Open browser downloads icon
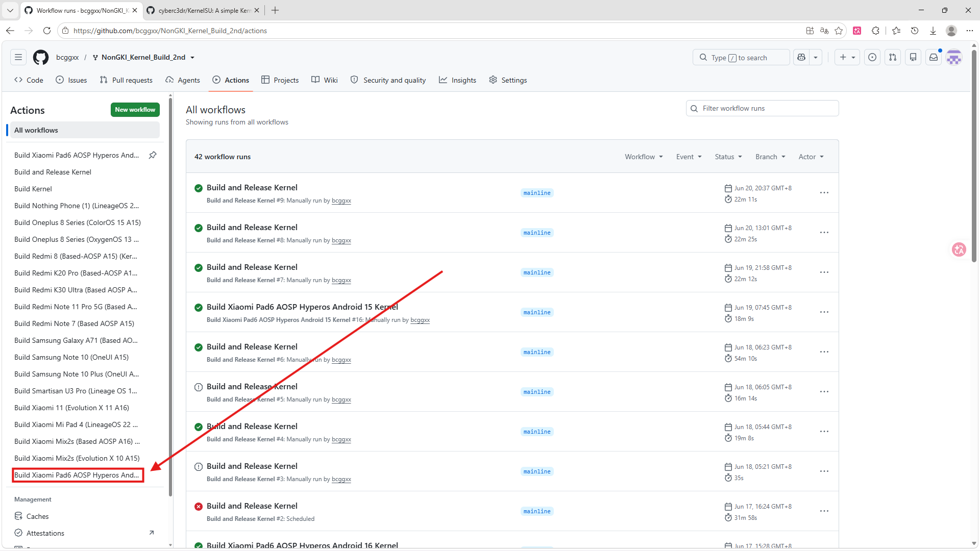Viewport: 980px width, 551px height. 933,31
